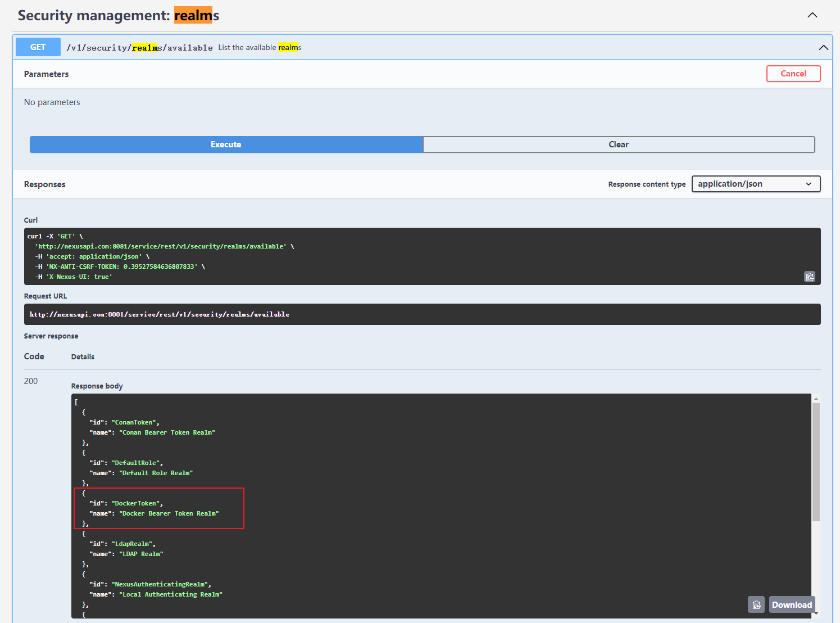Click the "List the available realms" description
This screenshot has width=840, height=623.
coord(260,48)
